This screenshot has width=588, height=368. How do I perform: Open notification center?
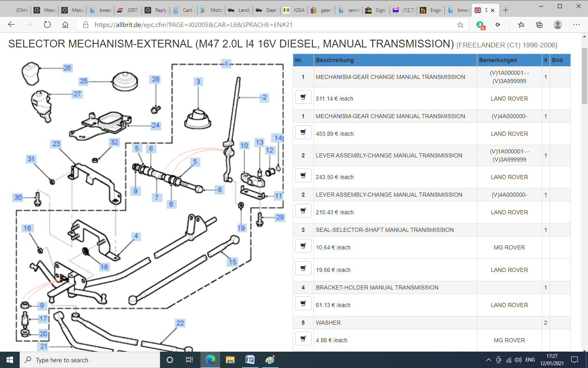tap(575, 360)
